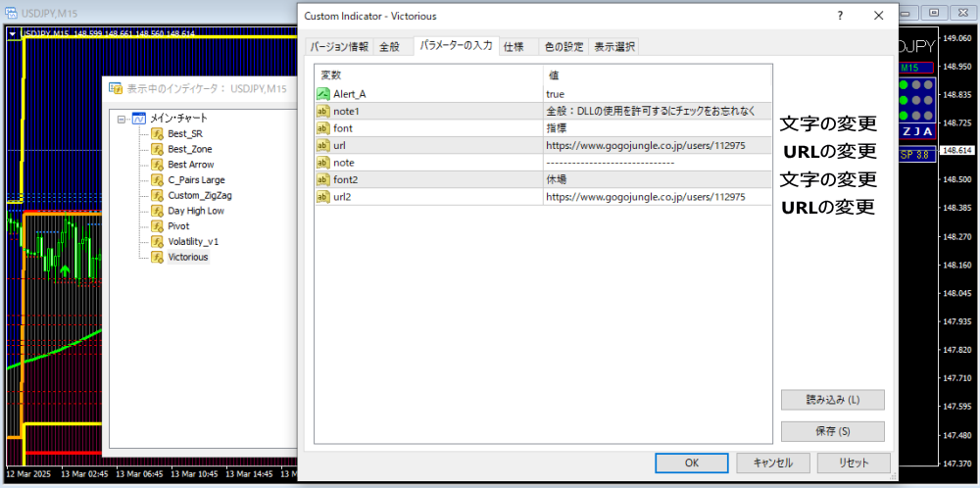Click the help question mark button
Screen dimensions: 980x488
(x=840, y=16)
